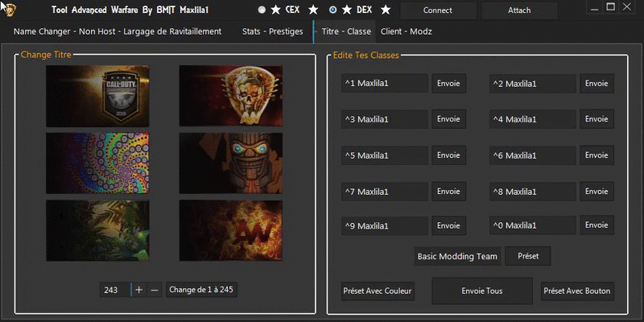Edit the ^8 Maxlila1 class name field
Image resolution: width=644 pixels, height=322 pixels.
[533, 192]
